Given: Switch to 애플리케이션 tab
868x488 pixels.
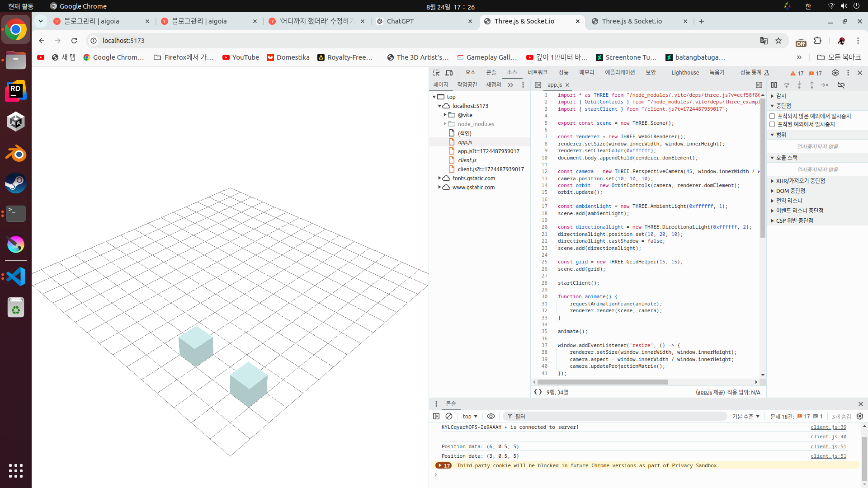Looking at the screenshot, I should (x=620, y=72).
